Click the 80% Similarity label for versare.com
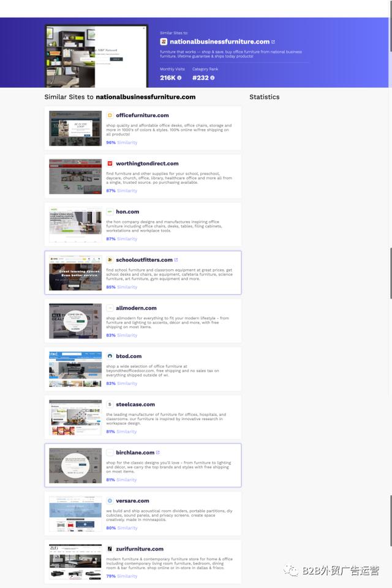 pyautogui.click(x=122, y=528)
